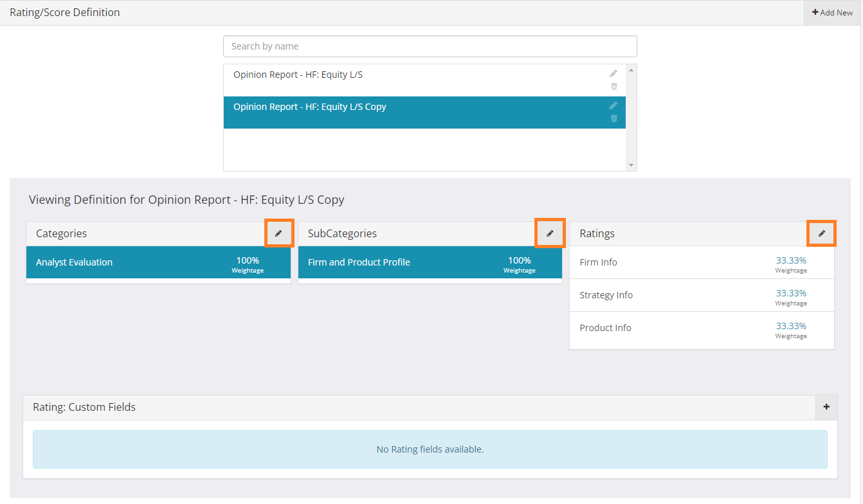The height and width of the screenshot is (504, 863).
Task: Click Strategy Info 33.33% weightage value
Action: pos(791,293)
